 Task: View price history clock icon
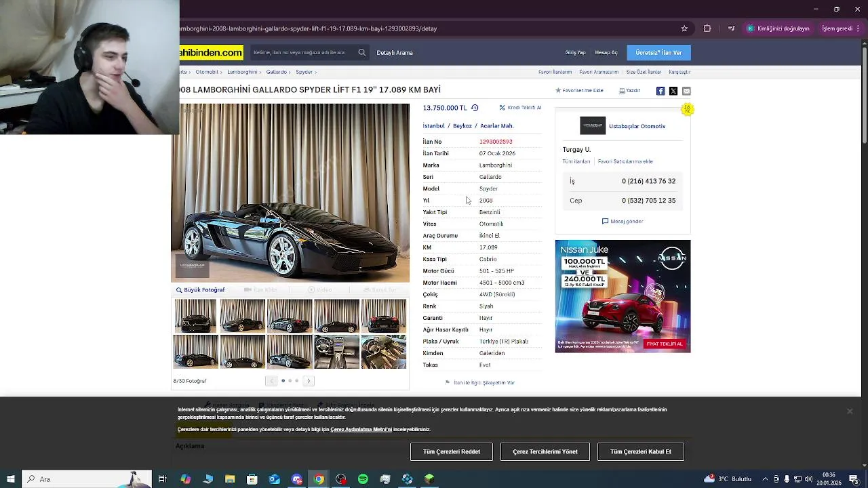tap(475, 108)
